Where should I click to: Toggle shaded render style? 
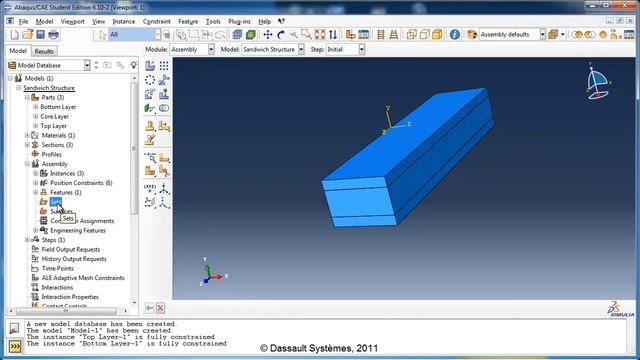tap(437, 35)
